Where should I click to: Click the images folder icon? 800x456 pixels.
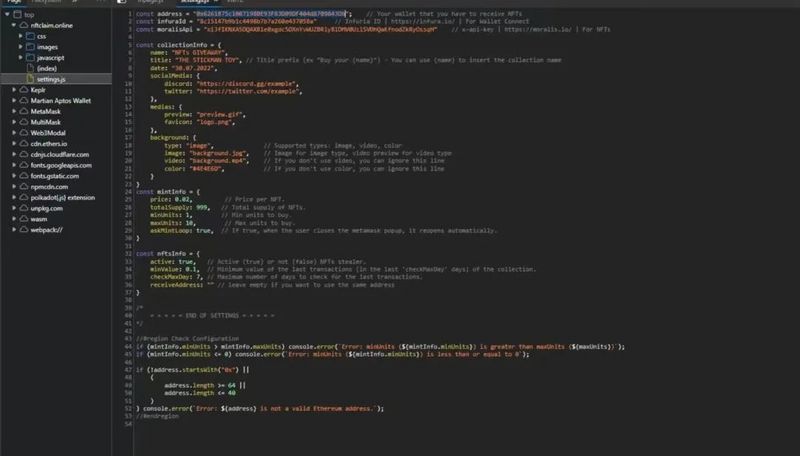(31, 46)
